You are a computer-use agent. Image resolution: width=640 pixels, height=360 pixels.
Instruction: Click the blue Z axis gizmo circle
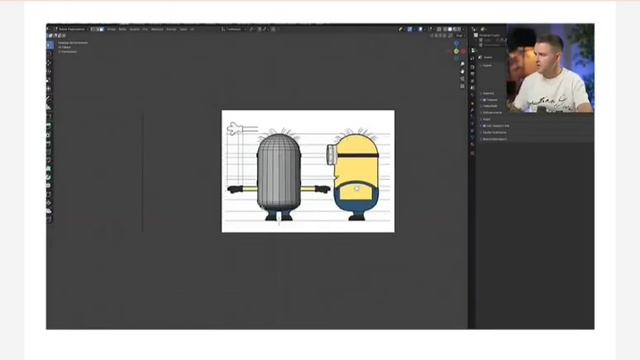457,43
